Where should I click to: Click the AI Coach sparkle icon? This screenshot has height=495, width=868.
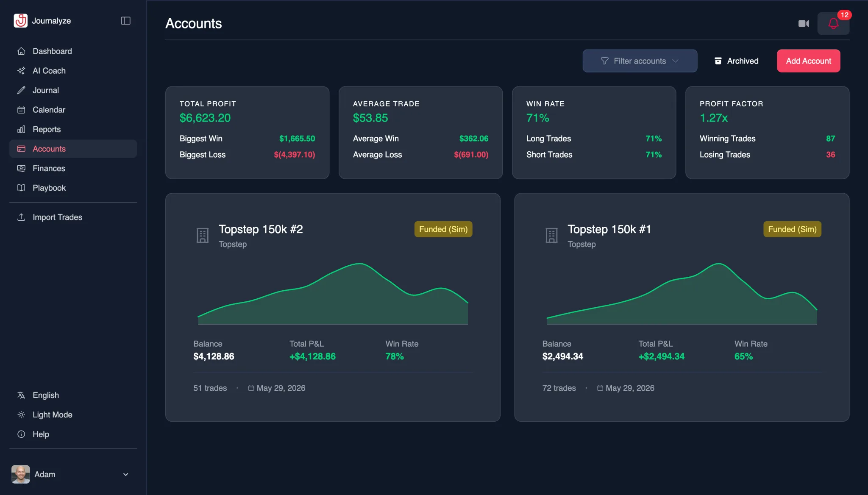click(x=21, y=71)
